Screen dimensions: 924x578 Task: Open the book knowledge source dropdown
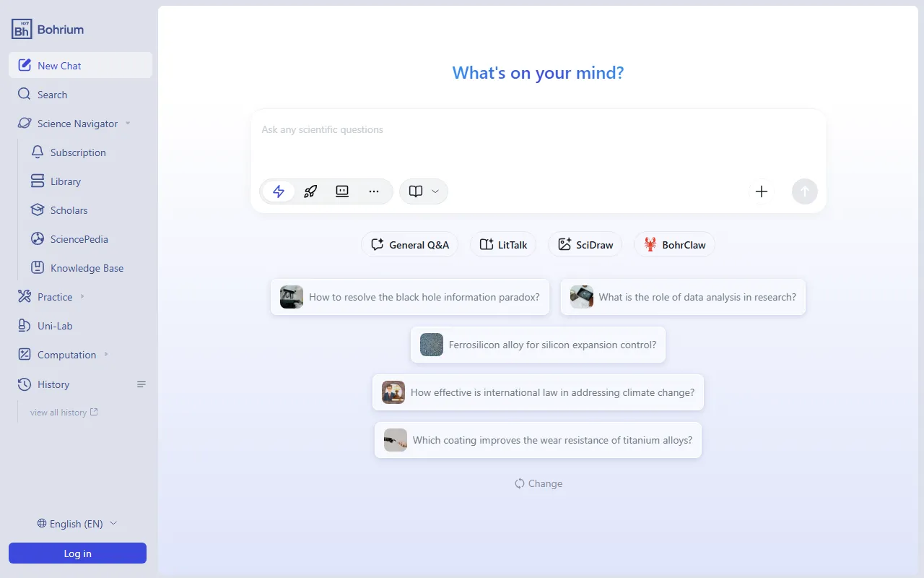click(424, 191)
